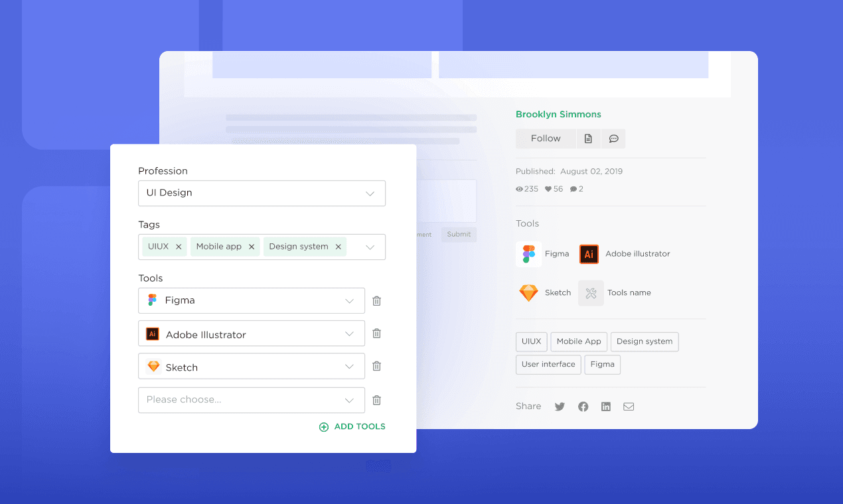Remove the UIUX tag
Viewport: 843px width, 504px height.
(x=179, y=247)
